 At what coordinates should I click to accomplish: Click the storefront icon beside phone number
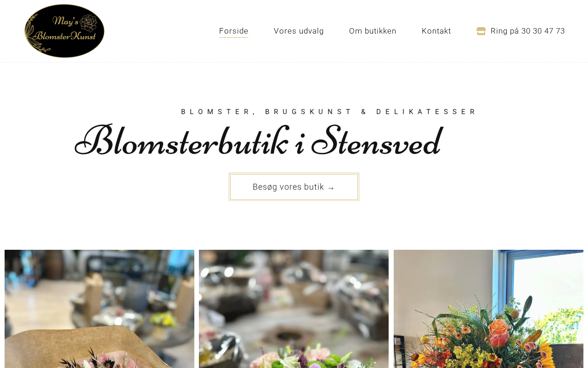coord(481,31)
